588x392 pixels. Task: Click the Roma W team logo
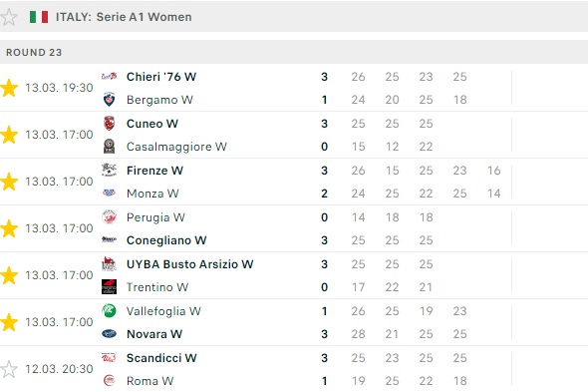tap(109, 381)
